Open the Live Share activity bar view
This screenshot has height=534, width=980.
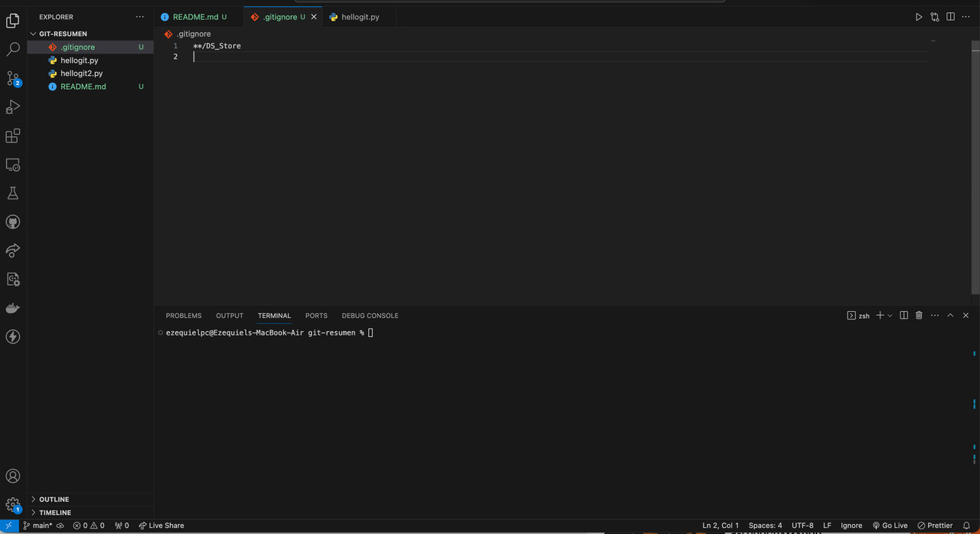12,251
